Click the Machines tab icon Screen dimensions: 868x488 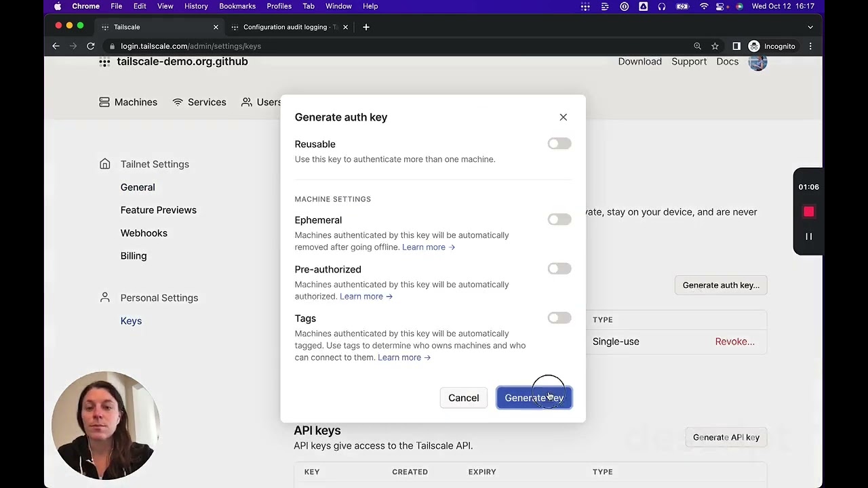(104, 102)
